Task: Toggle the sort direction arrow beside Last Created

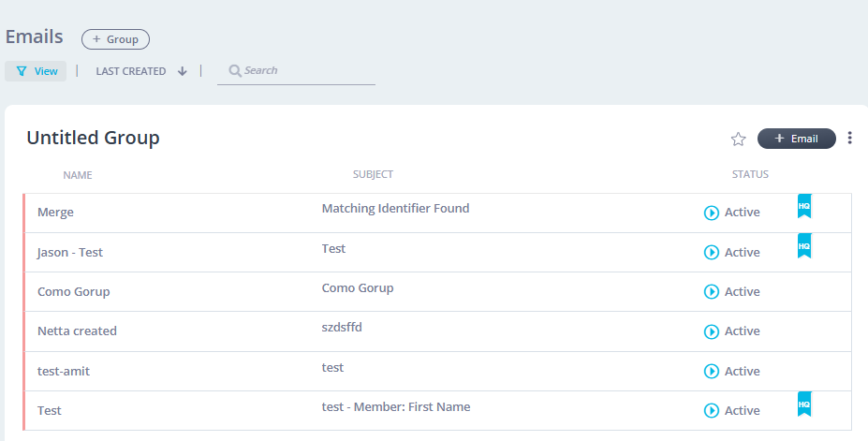Action: click(x=183, y=71)
